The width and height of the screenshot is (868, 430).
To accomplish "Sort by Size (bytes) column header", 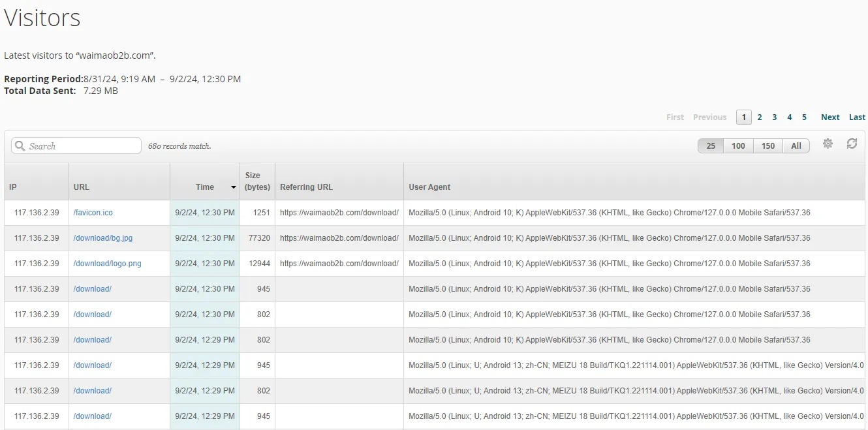I will [257, 181].
